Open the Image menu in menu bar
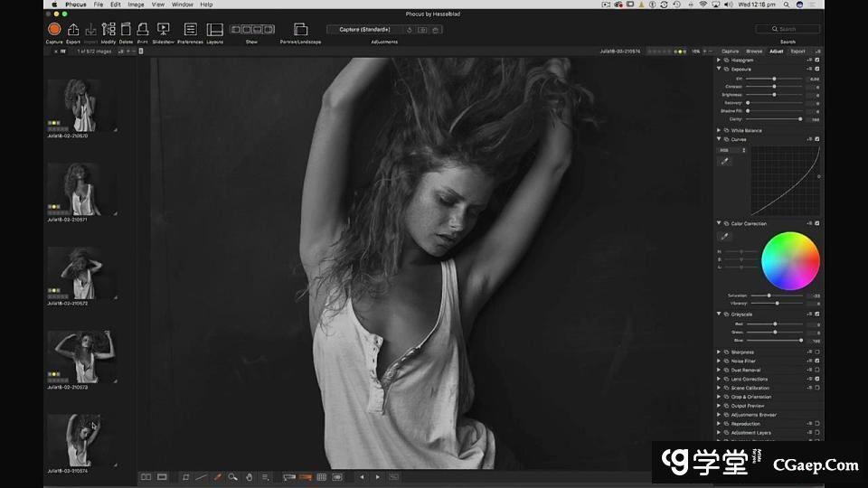Image resolution: width=868 pixels, height=488 pixels. tap(136, 5)
